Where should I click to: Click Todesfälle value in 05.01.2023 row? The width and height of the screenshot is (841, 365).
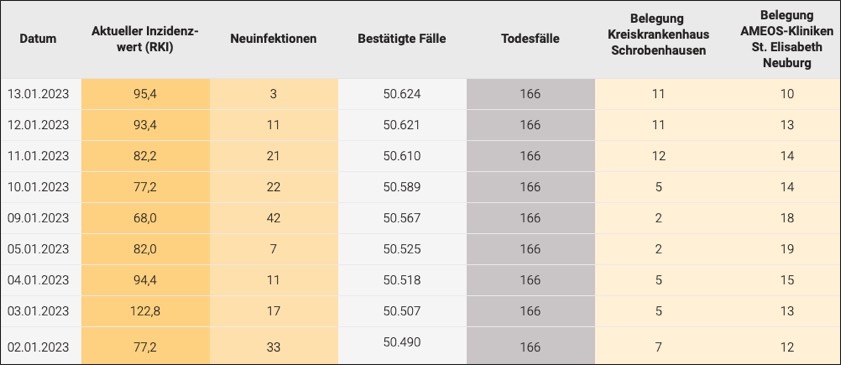coord(530,249)
